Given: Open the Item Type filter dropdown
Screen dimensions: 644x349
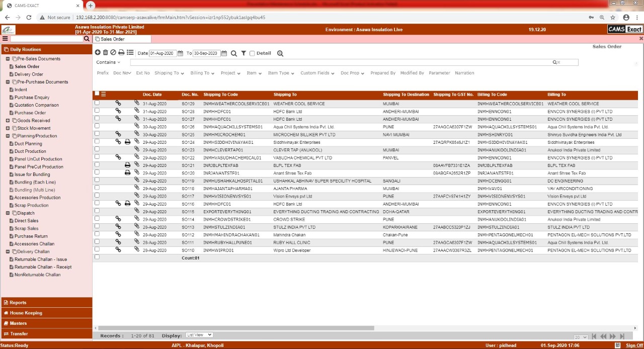Looking at the screenshot, I should click(x=281, y=73).
